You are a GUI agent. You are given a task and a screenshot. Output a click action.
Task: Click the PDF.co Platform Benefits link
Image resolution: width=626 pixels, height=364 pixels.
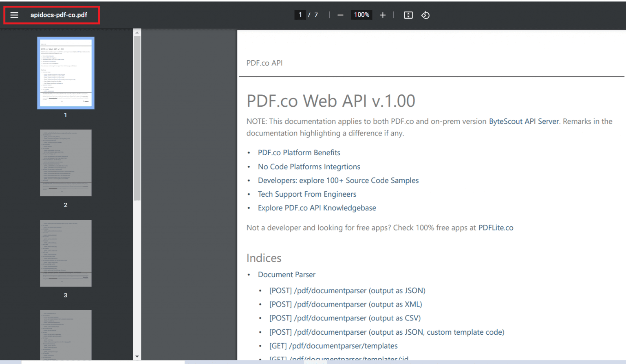[299, 152]
